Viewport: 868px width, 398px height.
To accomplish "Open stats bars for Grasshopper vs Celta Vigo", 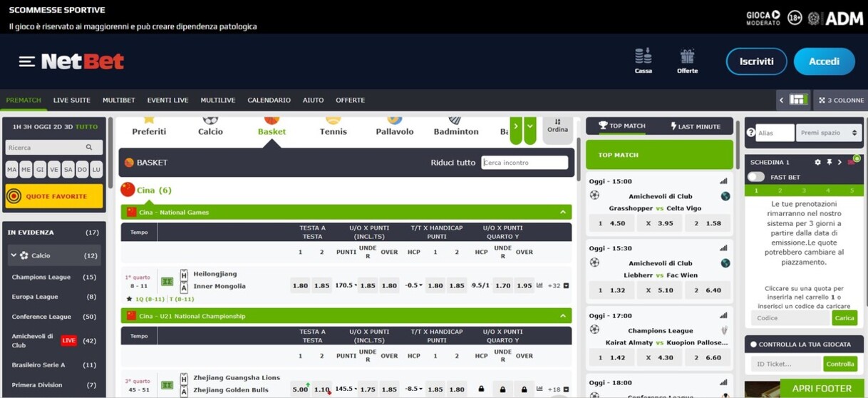I will (723, 181).
